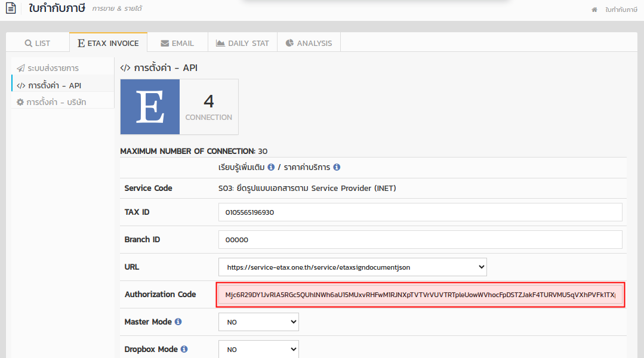644x358 pixels.
Task: Focus the Branch ID input field
Action: (x=420, y=240)
